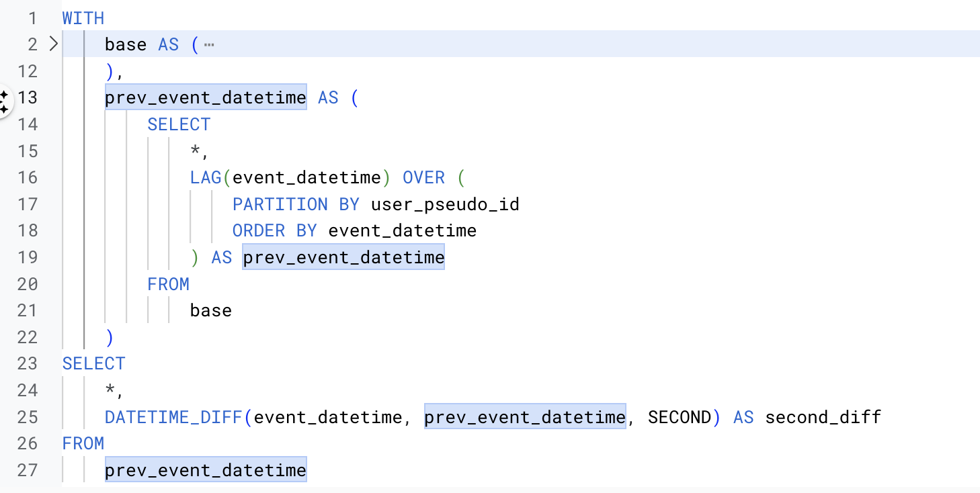Click user_pseudo_id on line 17

(445, 204)
